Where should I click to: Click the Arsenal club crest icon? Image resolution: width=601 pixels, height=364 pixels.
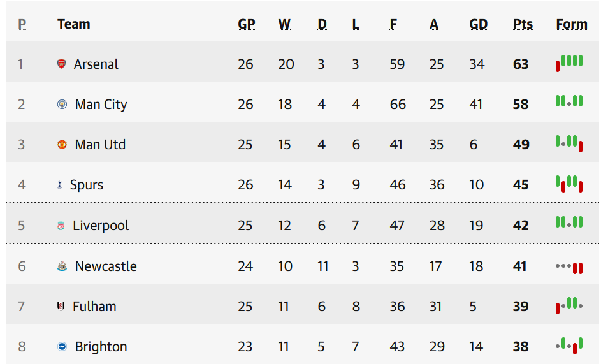(61, 64)
